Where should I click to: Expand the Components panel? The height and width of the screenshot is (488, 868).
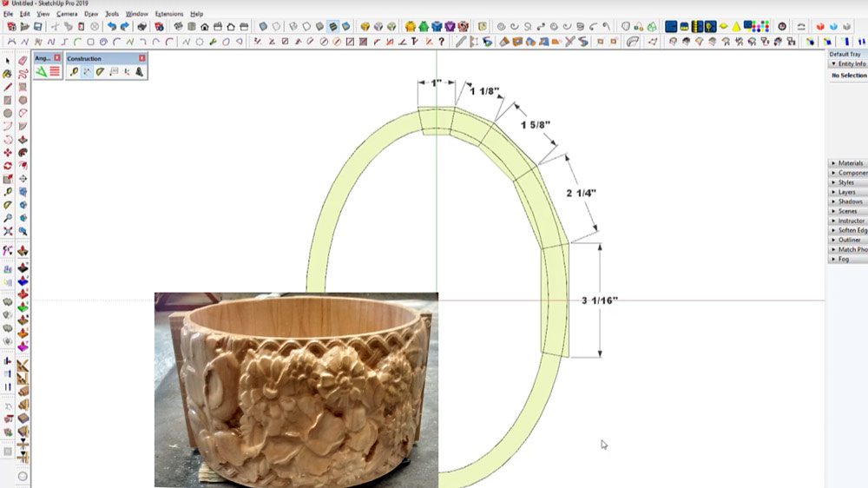click(847, 173)
